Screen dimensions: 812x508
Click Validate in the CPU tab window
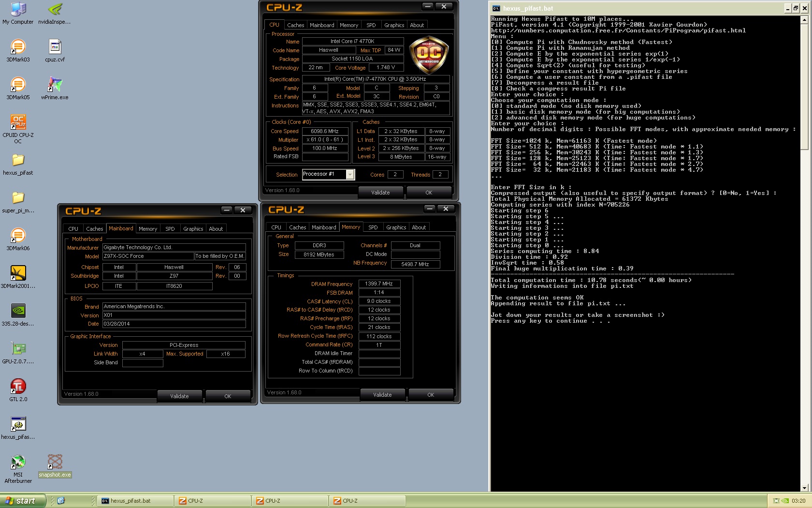pyautogui.click(x=380, y=193)
